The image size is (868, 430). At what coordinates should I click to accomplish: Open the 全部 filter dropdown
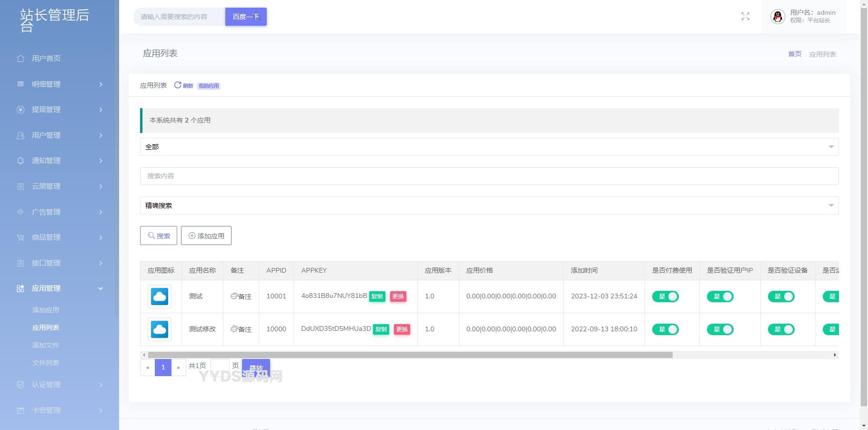(489, 147)
